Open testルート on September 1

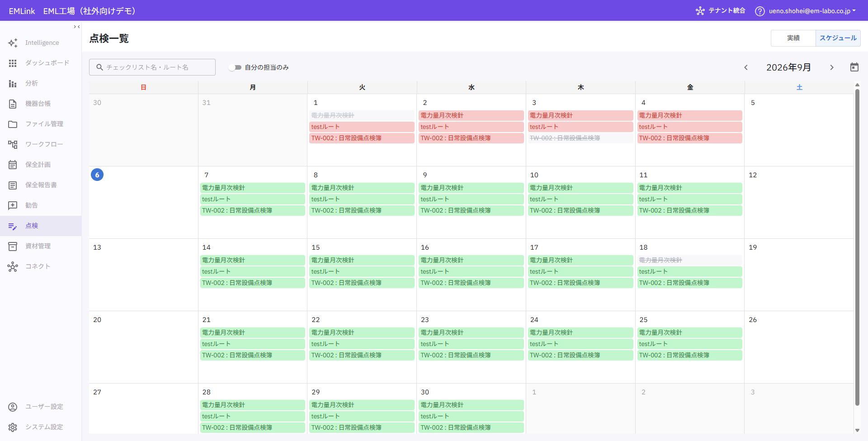click(x=362, y=127)
